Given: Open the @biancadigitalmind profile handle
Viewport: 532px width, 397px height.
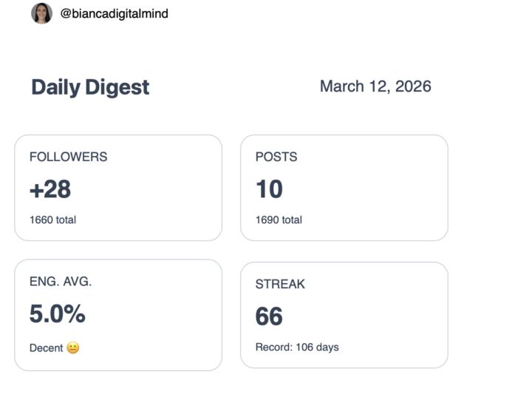Looking at the screenshot, I should point(114,13).
